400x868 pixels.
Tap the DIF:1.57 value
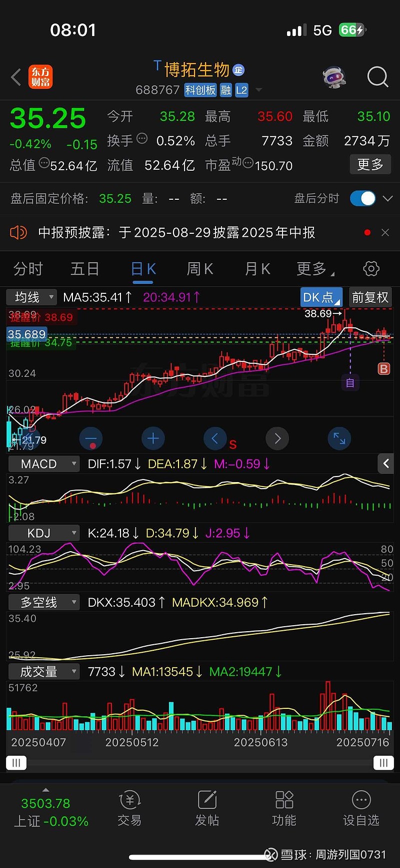click(x=114, y=464)
